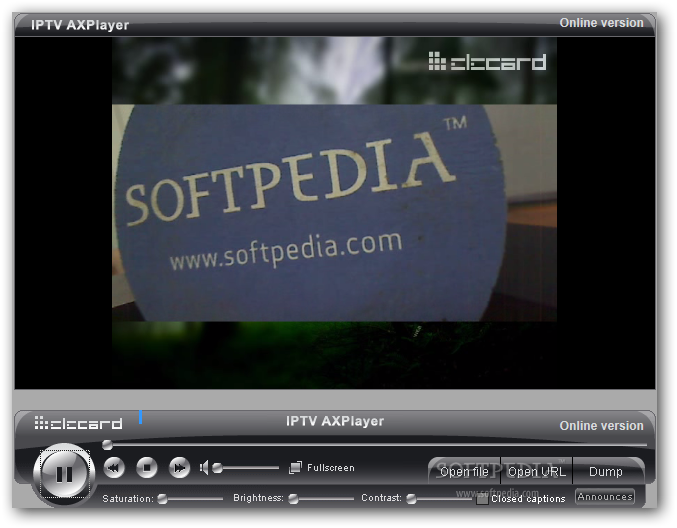The width and height of the screenshot is (677, 528).
Task: Click the seek bar handle
Action: pos(108,445)
